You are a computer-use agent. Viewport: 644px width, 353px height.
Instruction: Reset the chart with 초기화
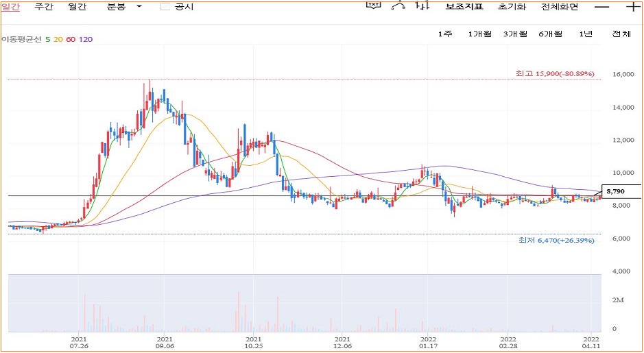point(512,7)
